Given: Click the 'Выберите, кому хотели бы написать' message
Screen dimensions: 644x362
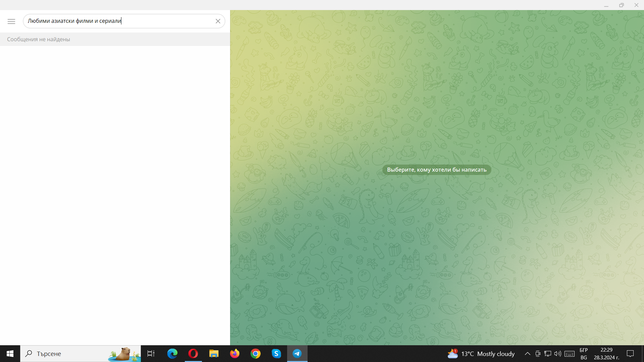Looking at the screenshot, I should pyautogui.click(x=437, y=170).
